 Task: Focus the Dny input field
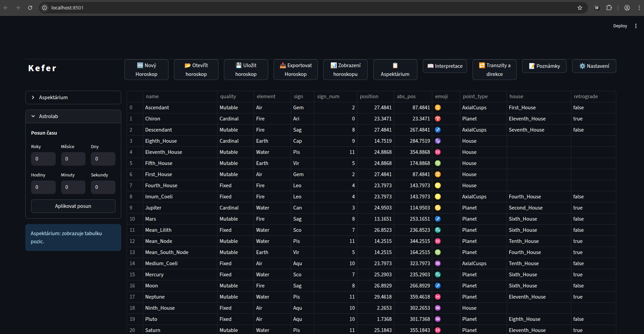coord(103,159)
